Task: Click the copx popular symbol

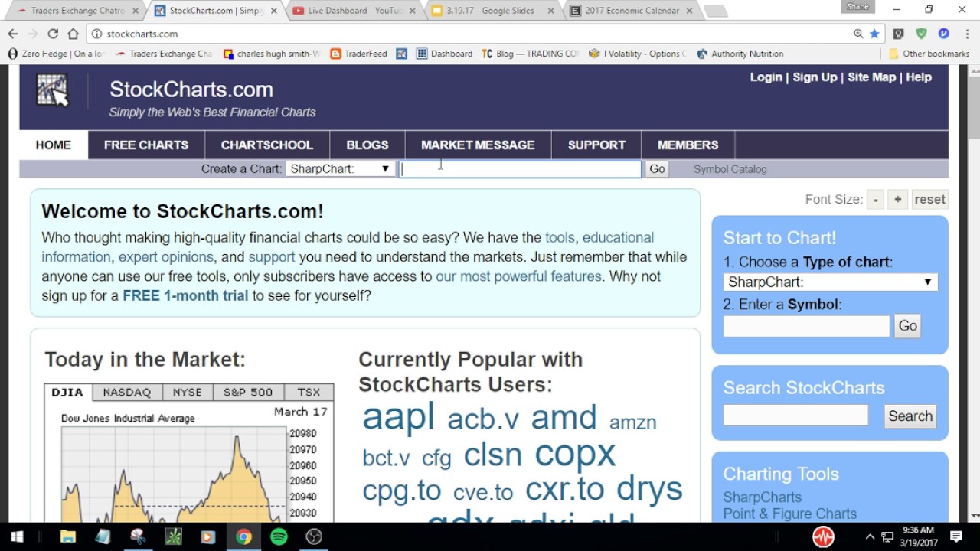Action: 574,453
